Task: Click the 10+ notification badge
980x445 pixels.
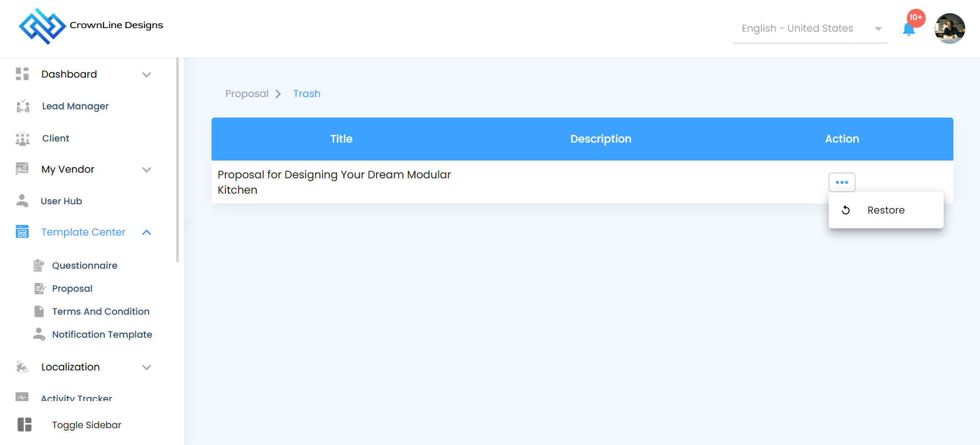Action: tap(916, 17)
